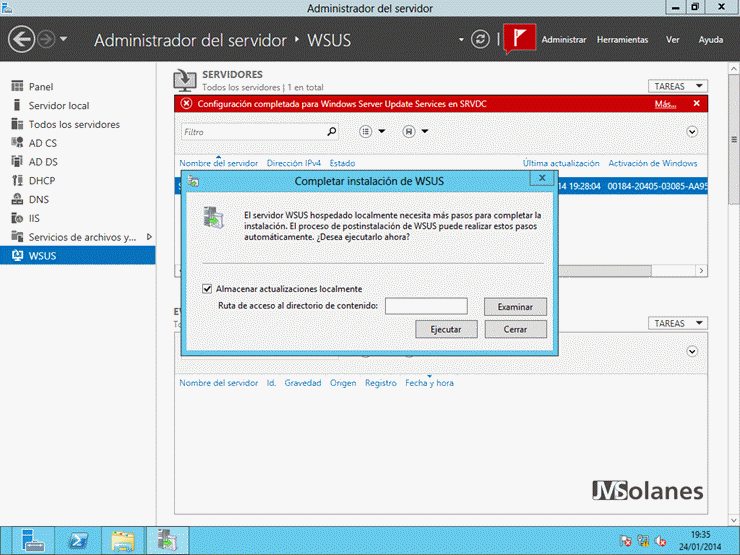Open the Ayuda menu
The image size is (740, 555).
711,40
